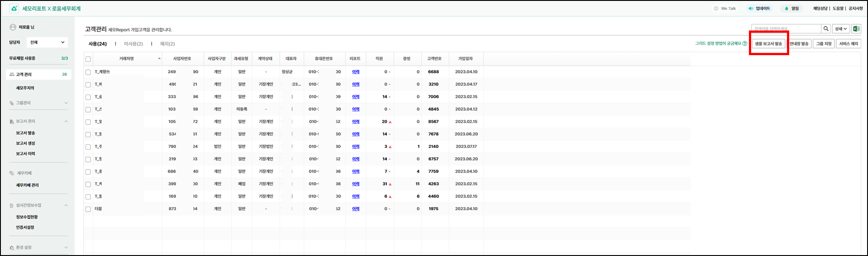Check the box for the 더블 row
This screenshot has width=868, height=256.
pos(88,209)
